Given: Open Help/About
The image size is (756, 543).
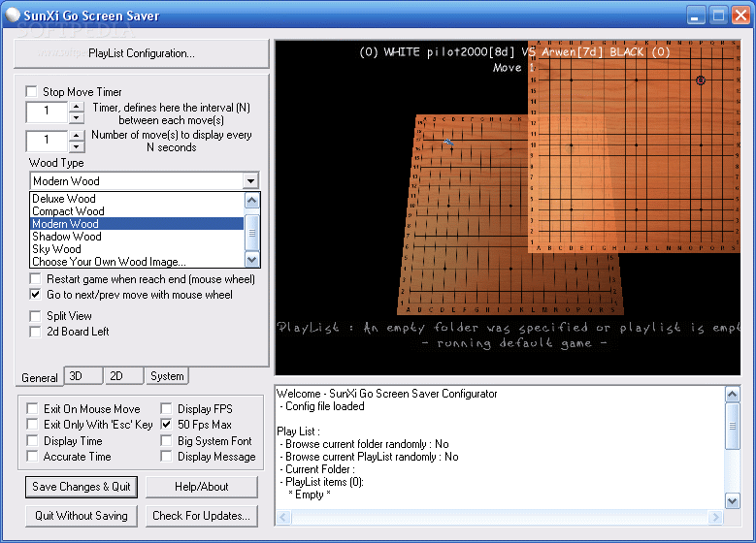Looking at the screenshot, I should (202, 487).
